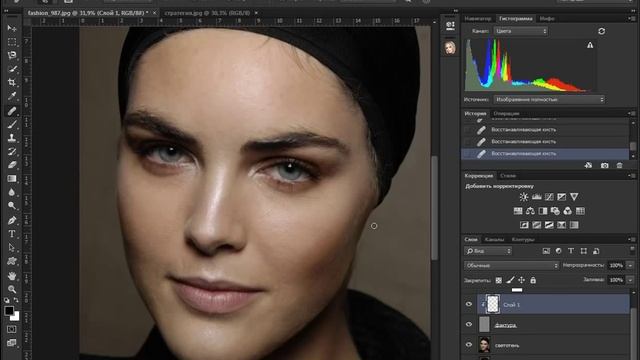Image resolution: width=640 pixels, height=360 pixels.
Task: Open the Непрозрачность slider arrow
Action: (630, 266)
